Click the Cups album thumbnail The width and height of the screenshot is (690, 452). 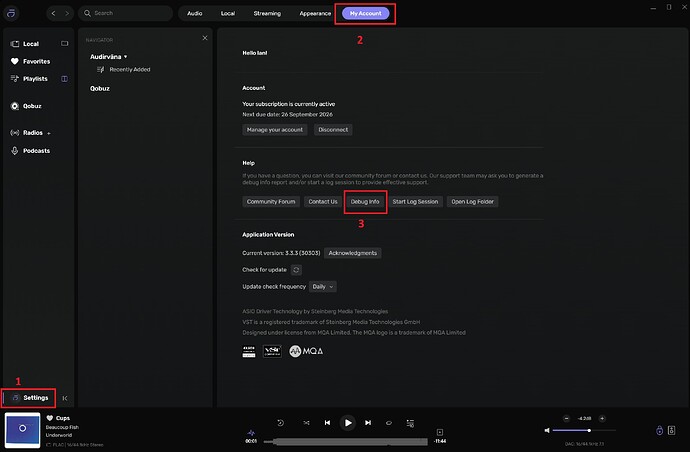(22, 430)
